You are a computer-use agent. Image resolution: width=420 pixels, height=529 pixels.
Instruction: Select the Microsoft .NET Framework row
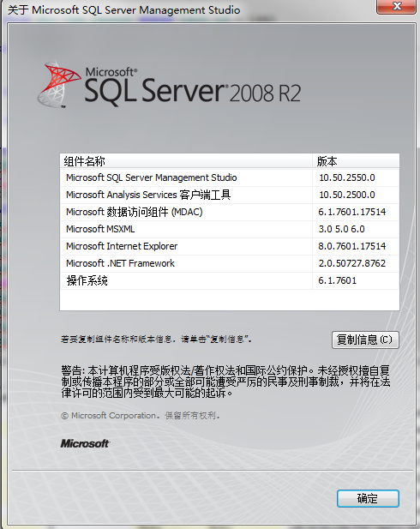point(230,263)
